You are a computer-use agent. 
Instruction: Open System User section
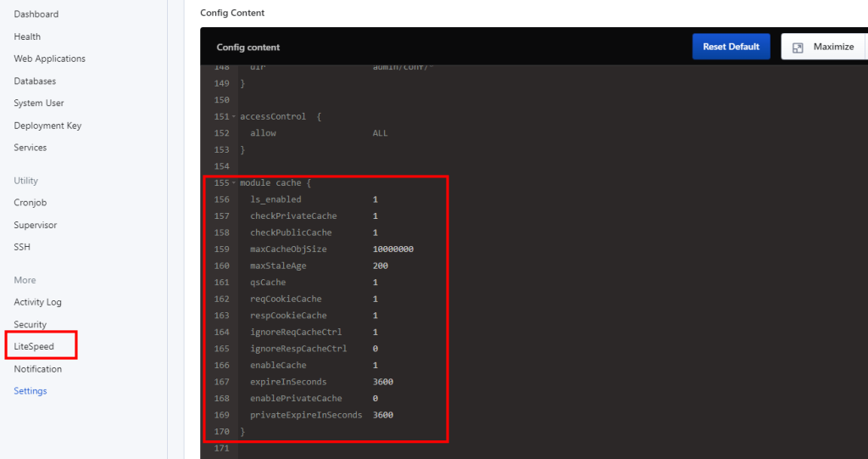click(39, 104)
